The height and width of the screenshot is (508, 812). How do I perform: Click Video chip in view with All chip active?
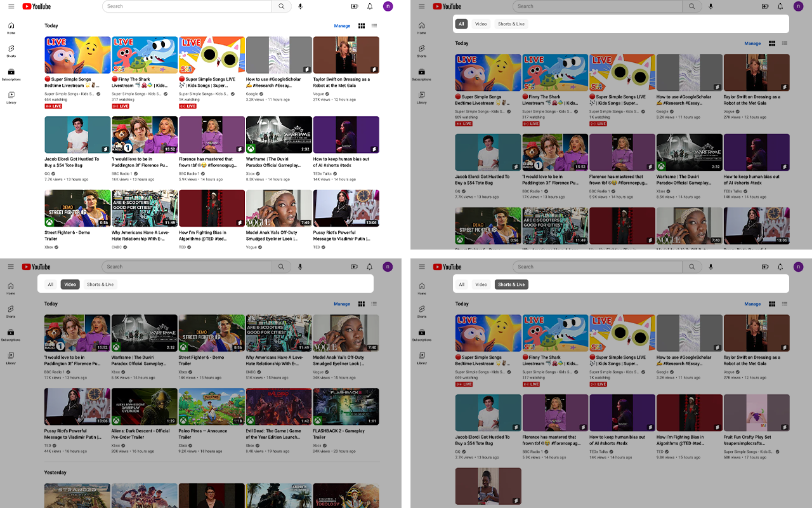tap(481, 24)
